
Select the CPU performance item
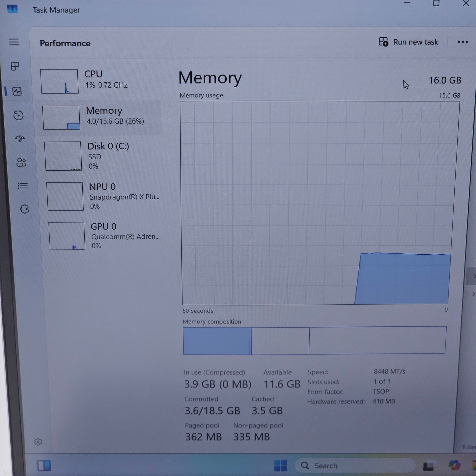99,81
